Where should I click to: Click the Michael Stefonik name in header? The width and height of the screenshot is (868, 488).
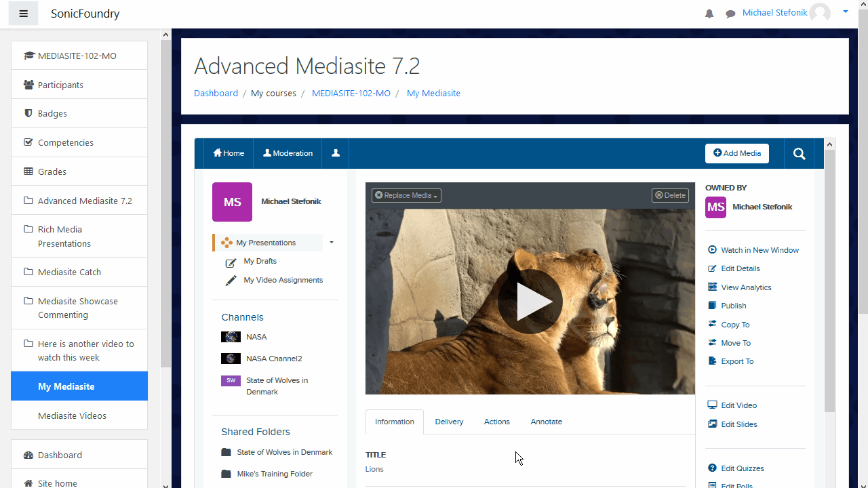pos(774,13)
